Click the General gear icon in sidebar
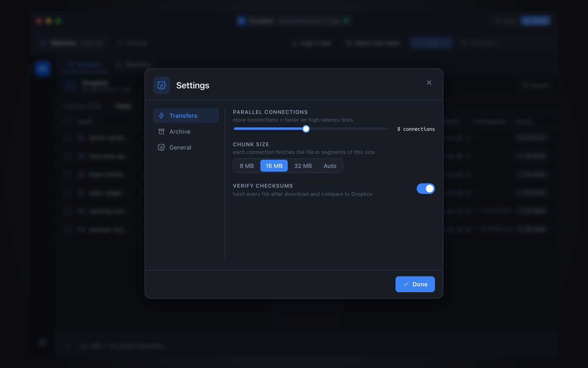 [161, 147]
